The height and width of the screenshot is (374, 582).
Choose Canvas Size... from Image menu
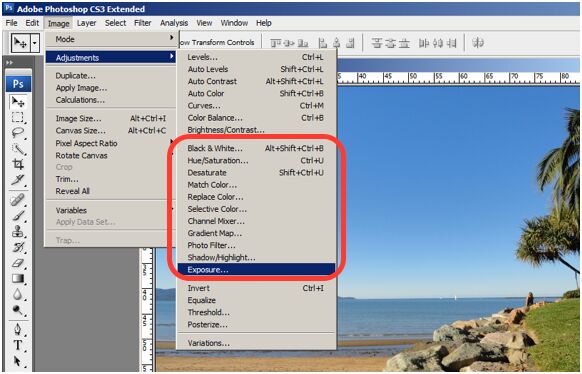(110, 131)
